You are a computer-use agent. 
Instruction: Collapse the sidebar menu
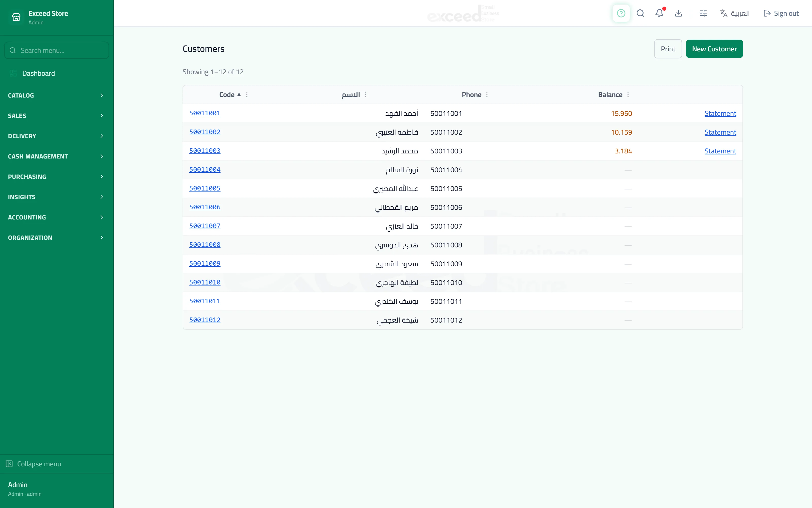click(33, 464)
